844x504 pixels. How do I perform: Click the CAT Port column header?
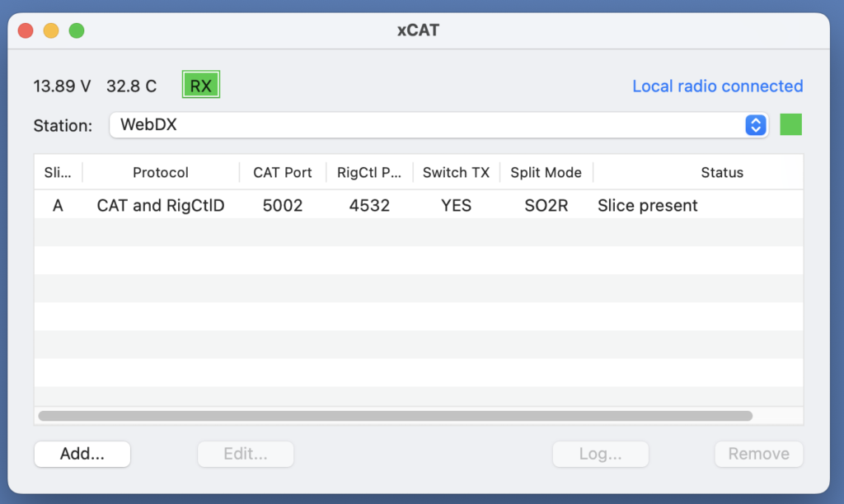[x=283, y=172]
